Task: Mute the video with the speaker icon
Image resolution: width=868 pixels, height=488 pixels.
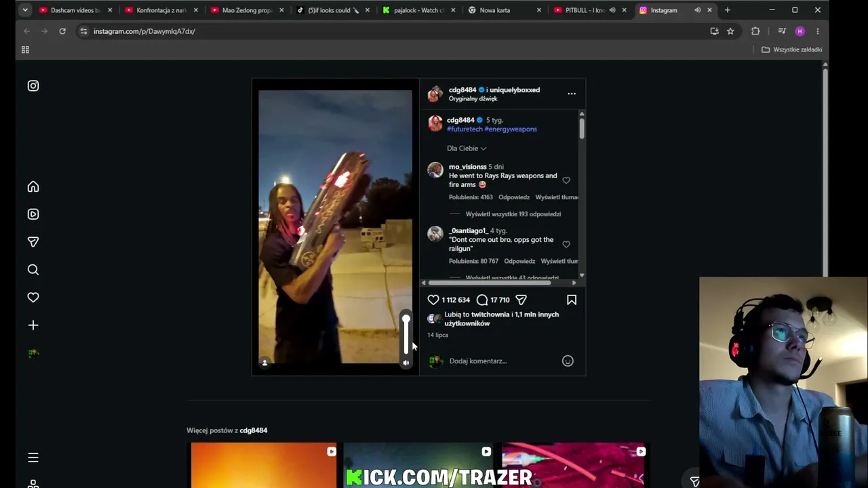Action: [406, 363]
